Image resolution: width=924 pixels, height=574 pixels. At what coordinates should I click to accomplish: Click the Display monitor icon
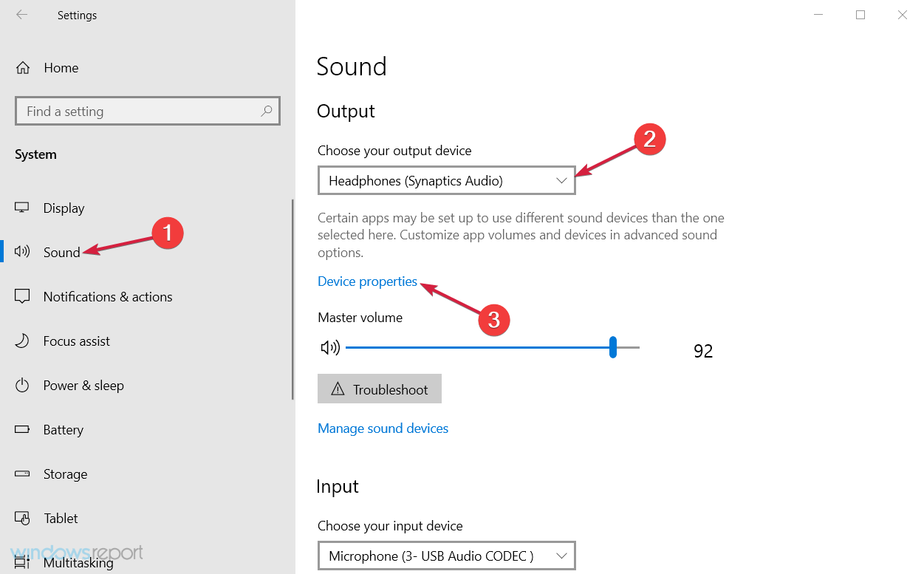[x=23, y=208]
